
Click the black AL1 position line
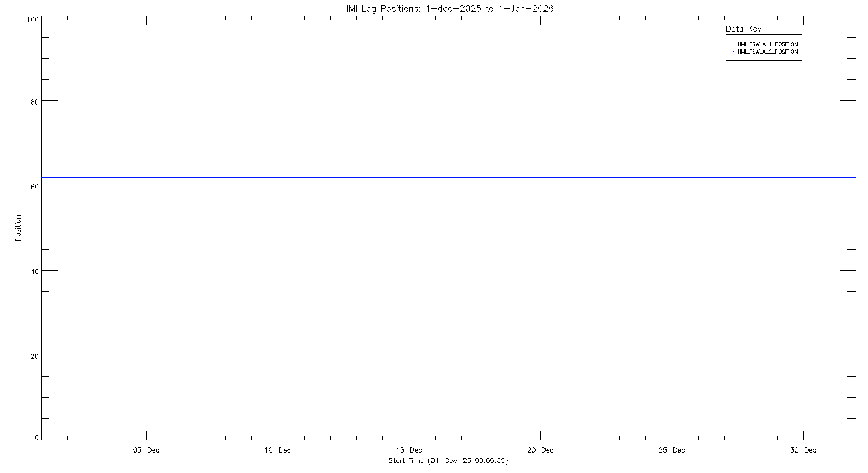click(448, 177)
